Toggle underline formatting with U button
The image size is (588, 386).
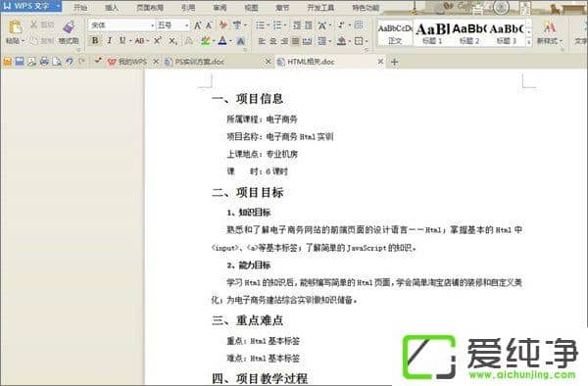pyautogui.click(x=122, y=40)
